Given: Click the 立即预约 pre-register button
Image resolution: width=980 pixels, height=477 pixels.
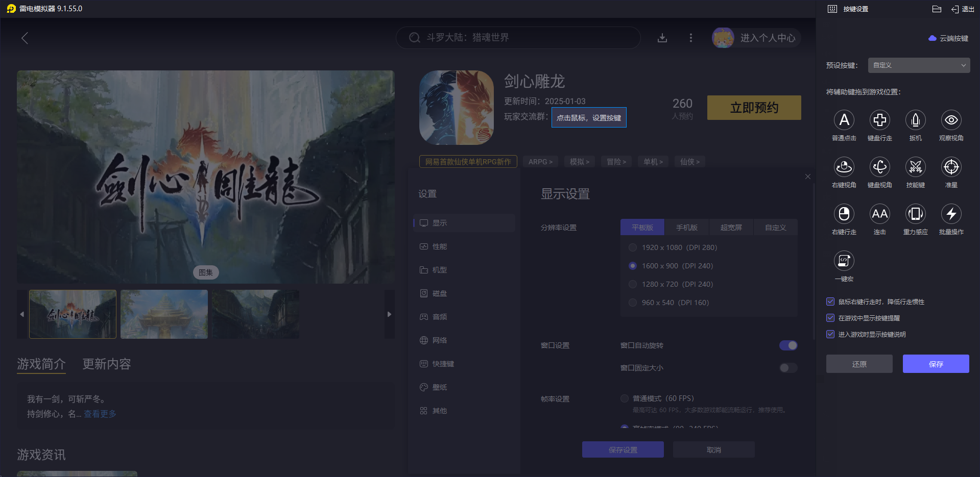Looking at the screenshot, I should tap(754, 108).
